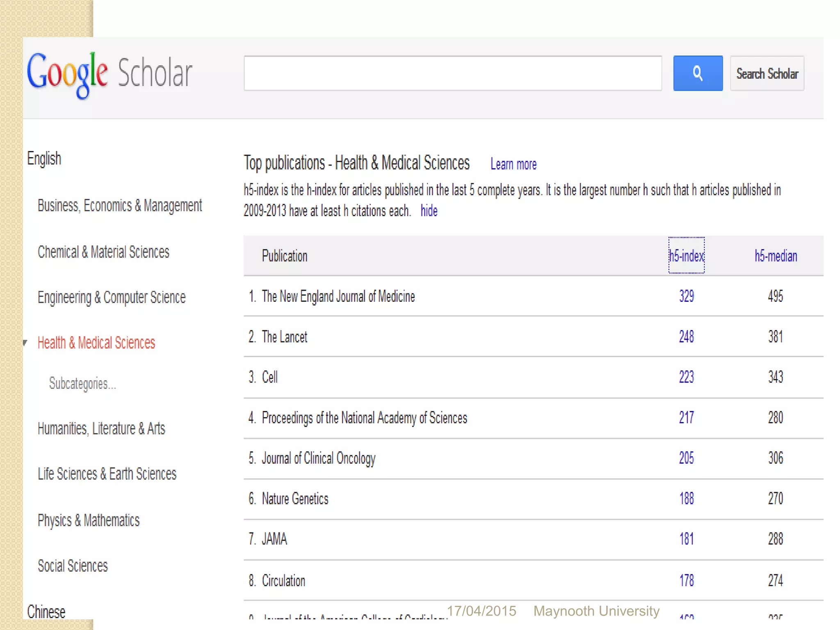This screenshot has height=630, width=840.
Task: Switch to Chinese language publications
Action: click(46, 612)
